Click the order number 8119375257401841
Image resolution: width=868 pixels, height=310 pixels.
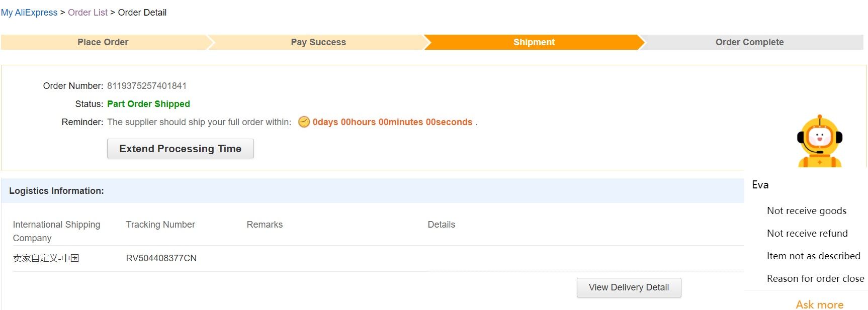pos(147,86)
